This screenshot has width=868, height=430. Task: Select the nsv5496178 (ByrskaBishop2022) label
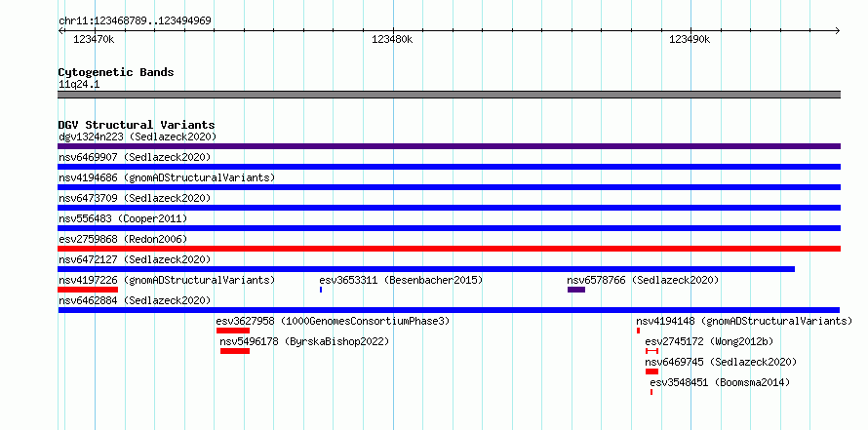pos(305,341)
